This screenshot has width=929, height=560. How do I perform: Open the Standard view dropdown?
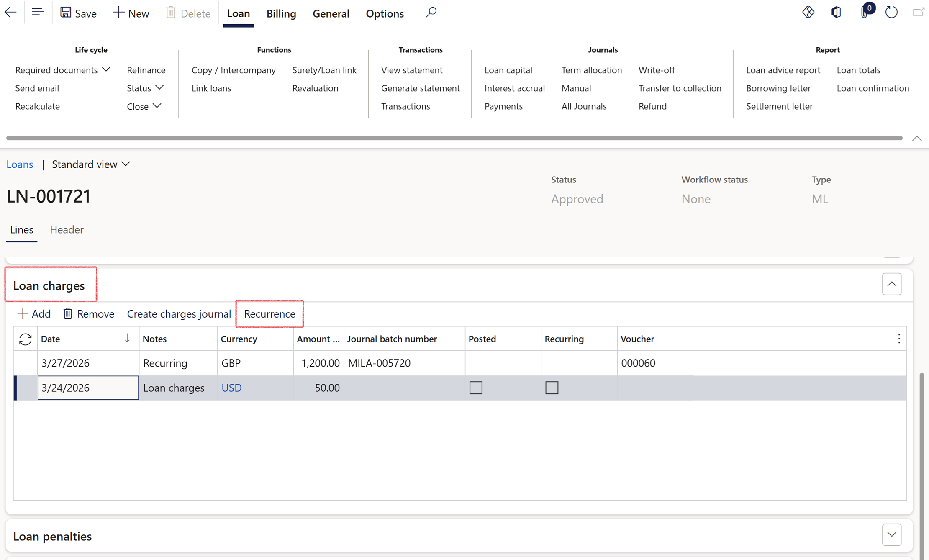(91, 164)
